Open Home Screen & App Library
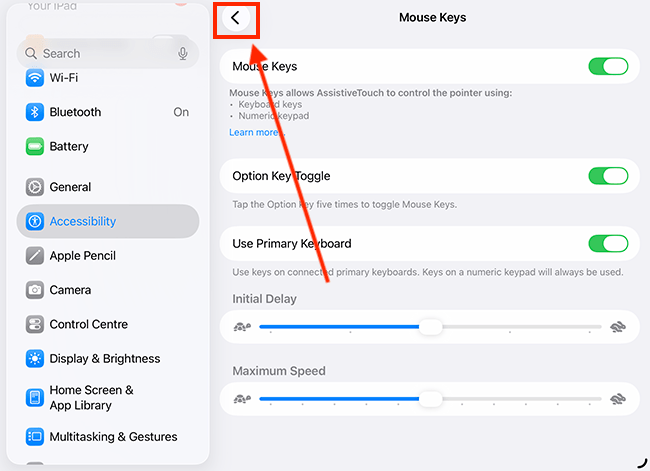This screenshot has width=650, height=471. coord(92,398)
